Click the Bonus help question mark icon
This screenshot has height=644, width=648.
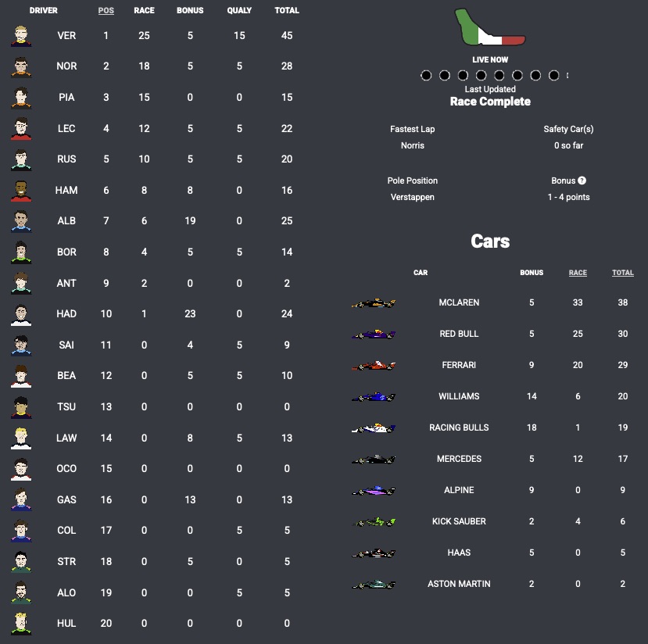(x=582, y=181)
